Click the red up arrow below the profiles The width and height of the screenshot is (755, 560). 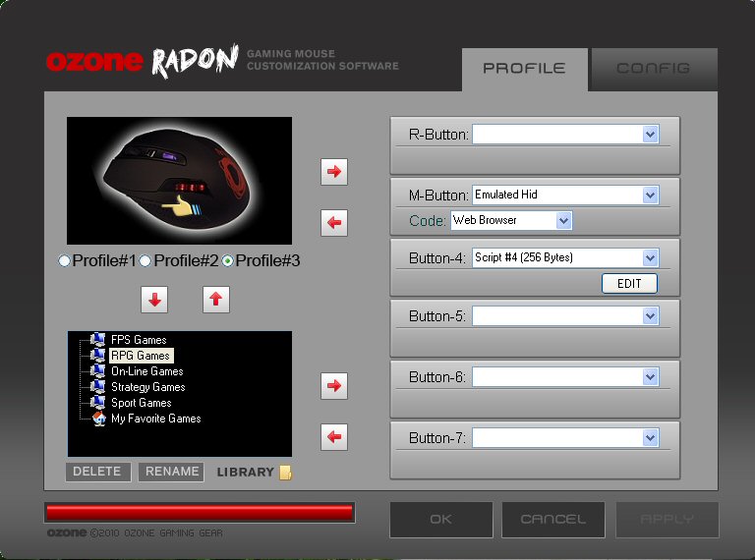point(216,300)
